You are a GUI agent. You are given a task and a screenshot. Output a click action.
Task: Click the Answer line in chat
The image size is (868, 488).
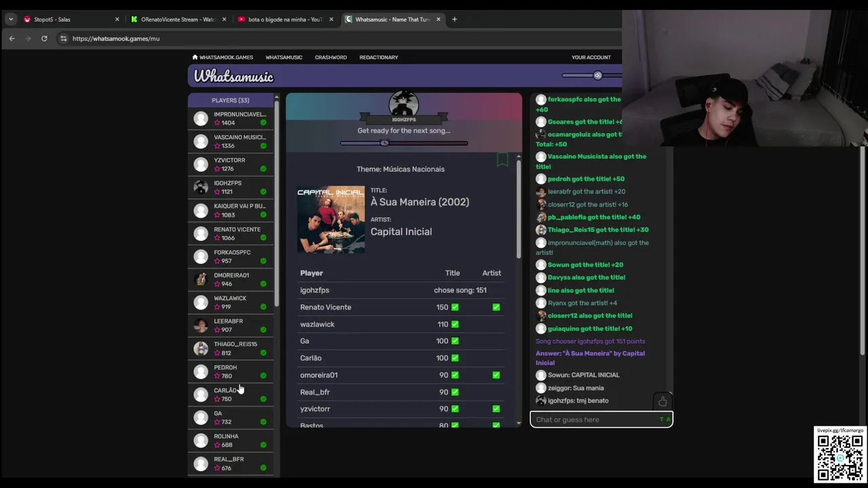[x=590, y=358]
